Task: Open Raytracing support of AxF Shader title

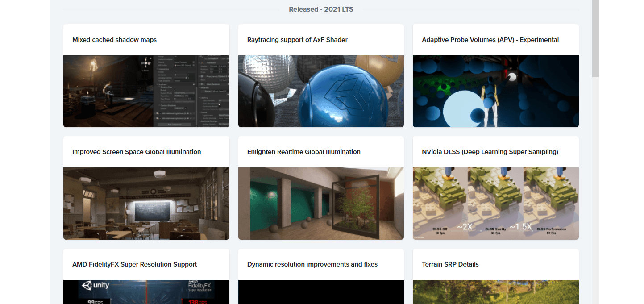Action: (x=297, y=40)
